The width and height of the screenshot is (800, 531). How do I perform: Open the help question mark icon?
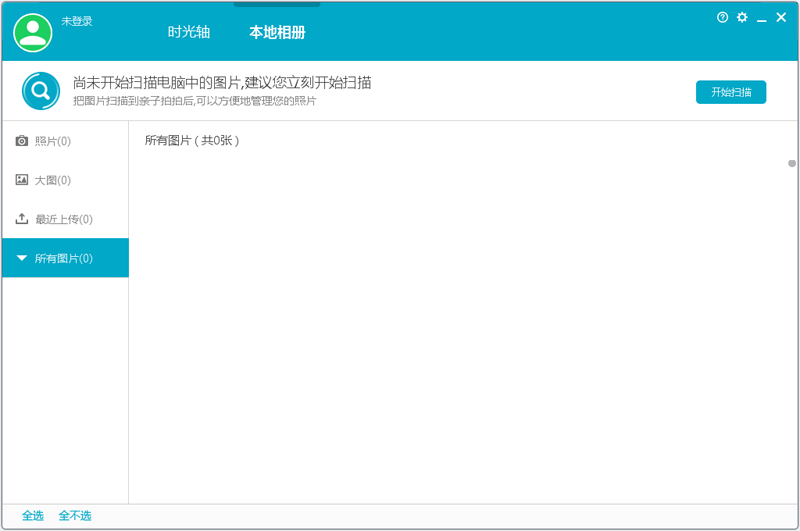[723, 18]
